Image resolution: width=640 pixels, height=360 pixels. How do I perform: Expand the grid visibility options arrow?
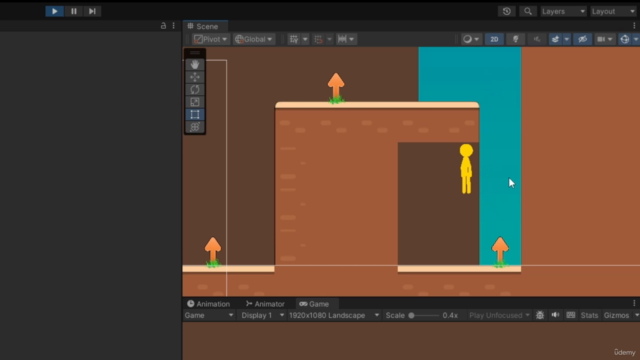click(x=305, y=39)
